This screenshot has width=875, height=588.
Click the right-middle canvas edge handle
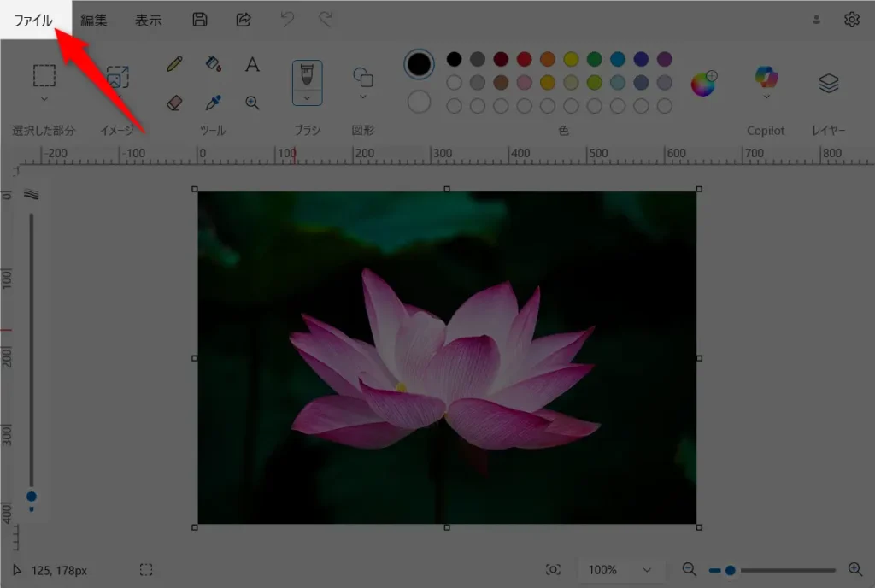[699, 358]
